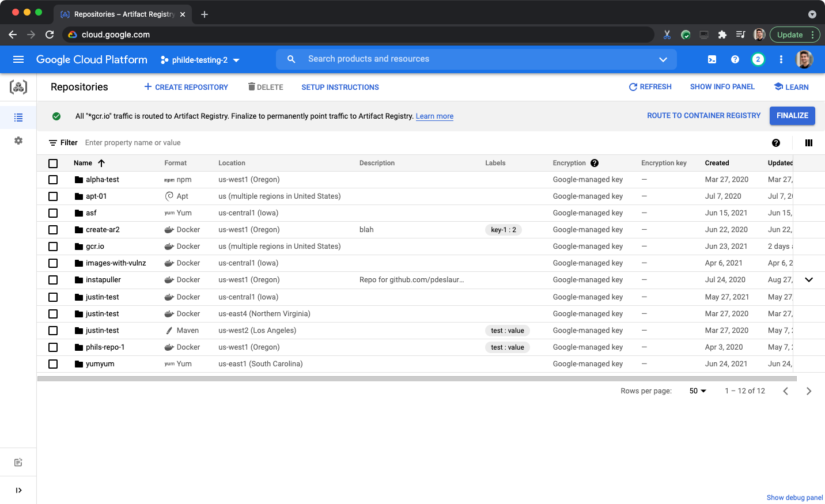
Task: Open a new browser tab
Action: coord(205,14)
